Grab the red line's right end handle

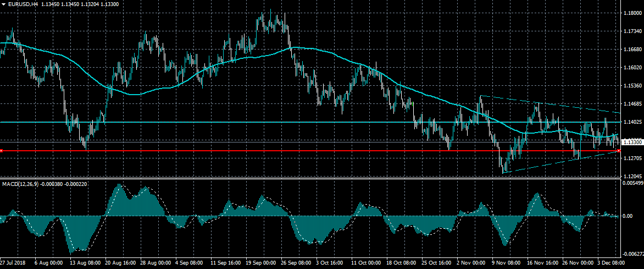tap(619, 151)
